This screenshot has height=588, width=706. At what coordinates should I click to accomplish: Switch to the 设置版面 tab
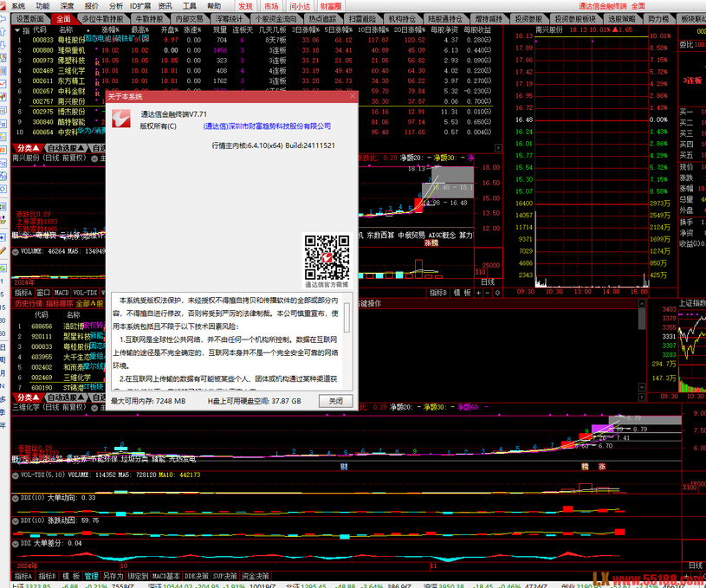[x=30, y=19]
